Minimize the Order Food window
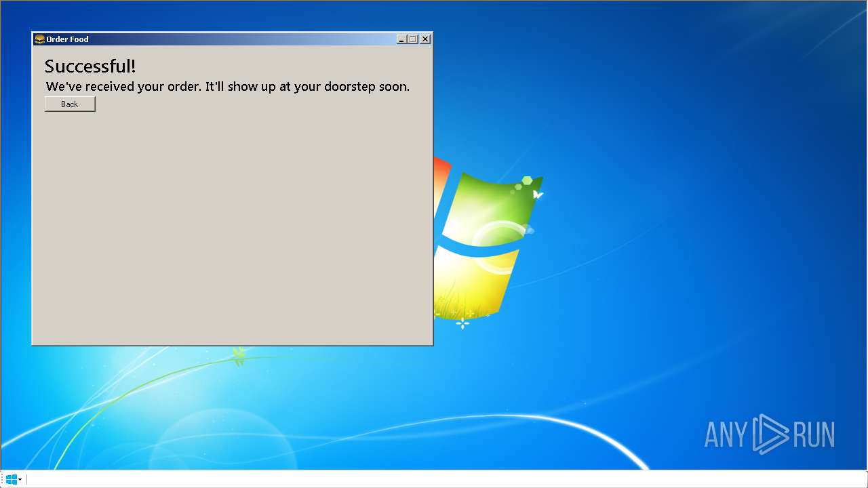The width and height of the screenshot is (868, 488). 401,39
